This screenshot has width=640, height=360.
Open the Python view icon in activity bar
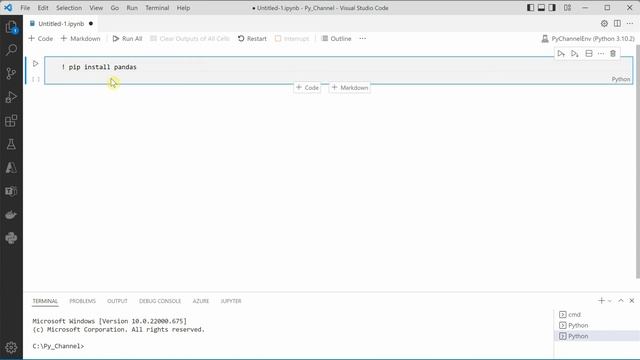click(11, 238)
